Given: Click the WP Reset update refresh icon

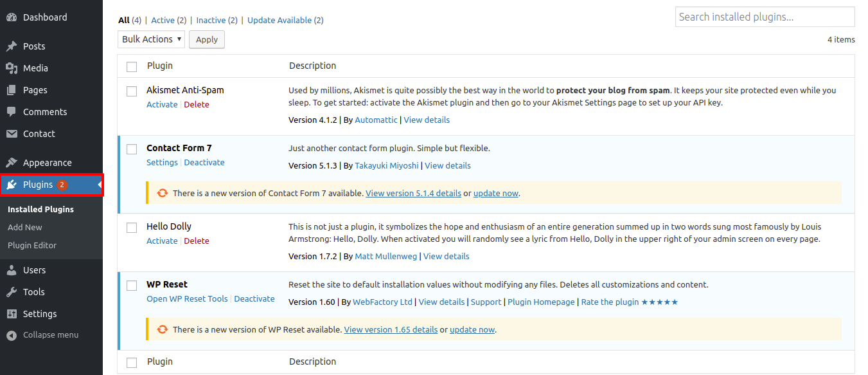Looking at the screenshot, I should (x=163, y=329).
